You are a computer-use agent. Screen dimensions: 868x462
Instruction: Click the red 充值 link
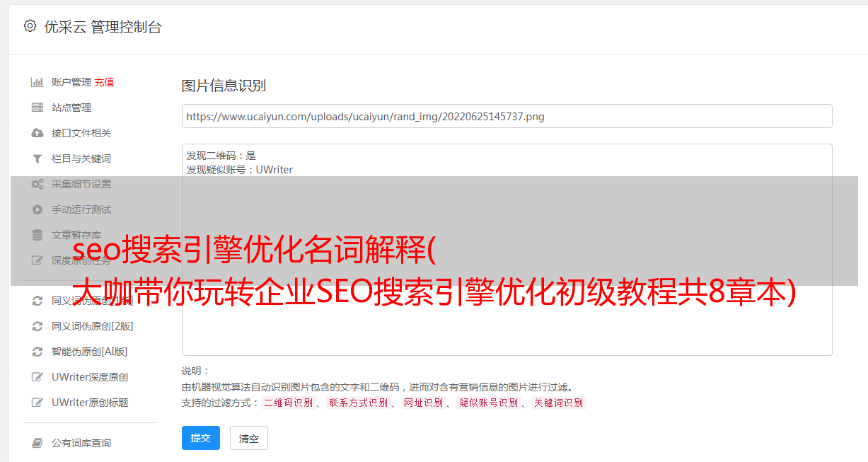tap(104, 82)
